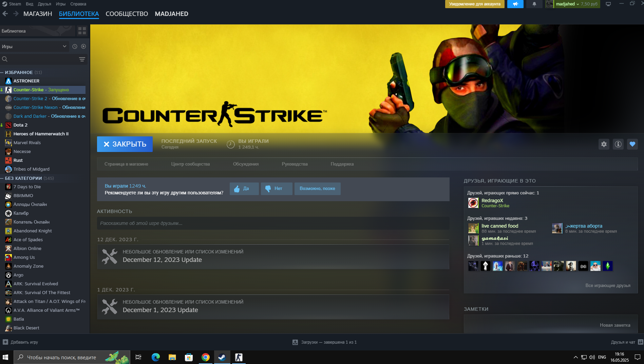Open the Друзья menu
The height and width of the screenshot is (364, 644).
coord(44,4)
